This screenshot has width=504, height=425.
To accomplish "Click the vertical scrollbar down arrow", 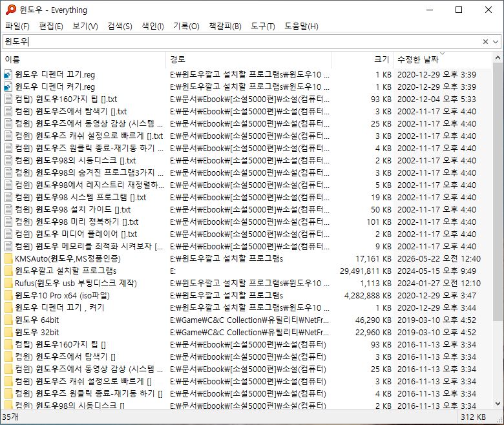I will coord(498,404).
